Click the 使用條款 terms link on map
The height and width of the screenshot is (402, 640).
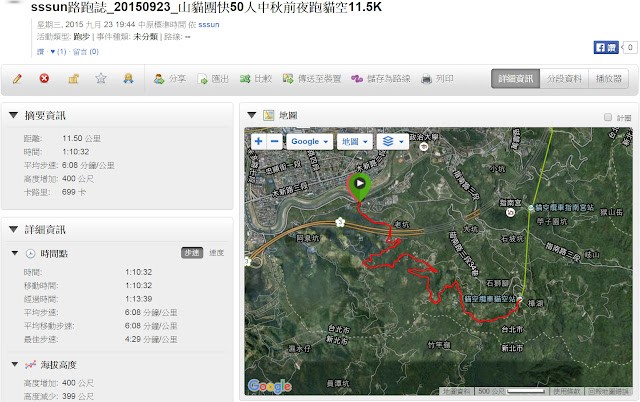tap(567, 391)
